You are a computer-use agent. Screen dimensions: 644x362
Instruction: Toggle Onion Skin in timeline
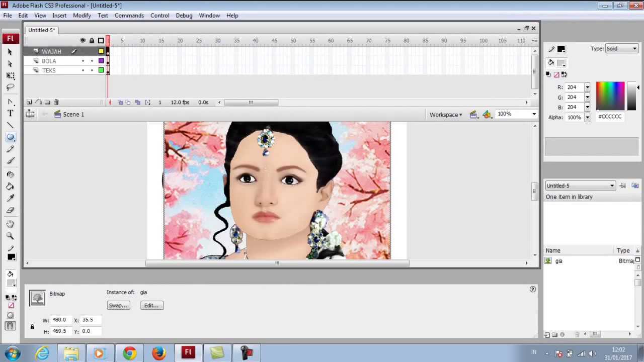(120, 102)
